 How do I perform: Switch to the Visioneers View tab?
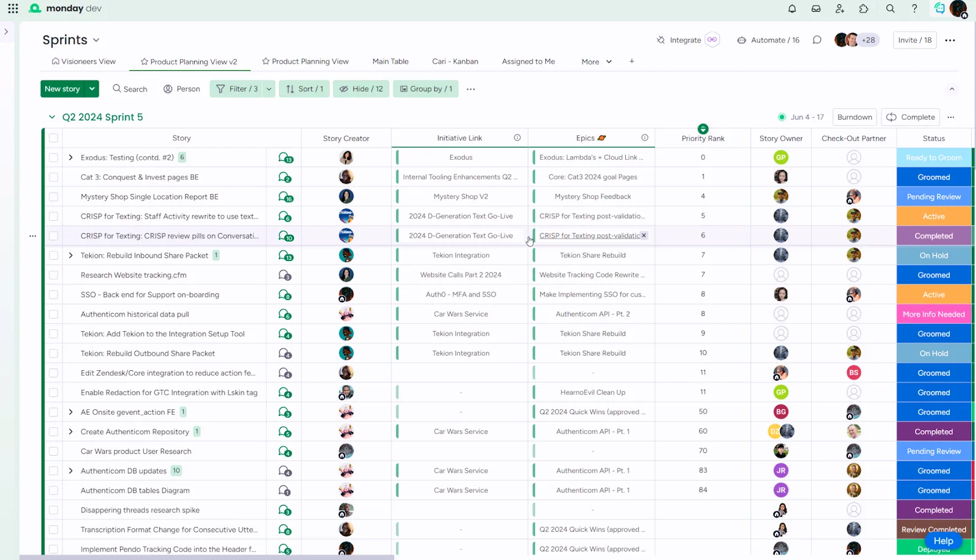pos(84,62)
